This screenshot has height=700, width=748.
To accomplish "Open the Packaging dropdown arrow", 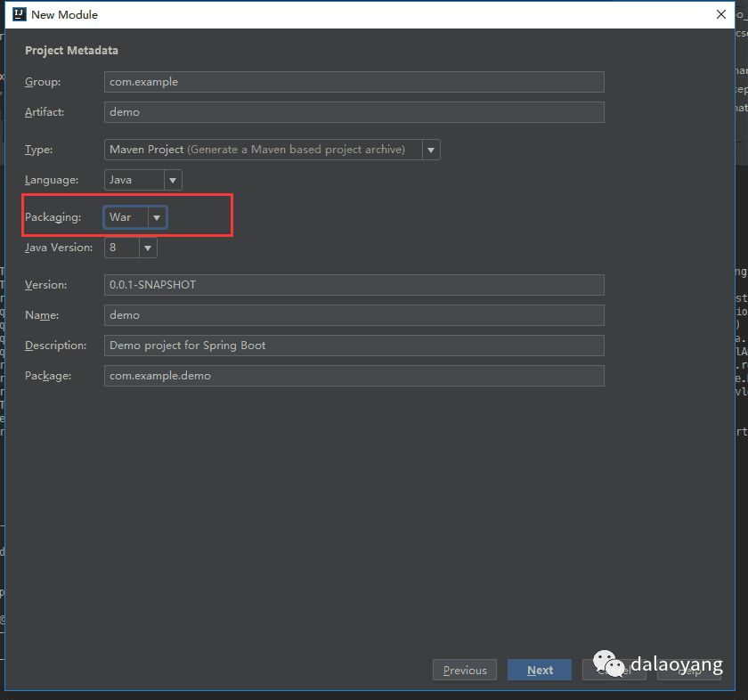I will 157,217.
